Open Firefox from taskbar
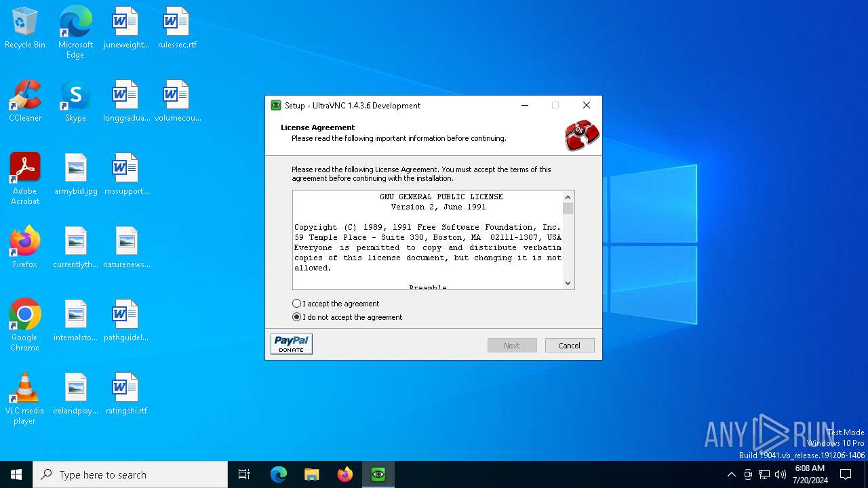This screenshot has width=868, height=488. 345,474
